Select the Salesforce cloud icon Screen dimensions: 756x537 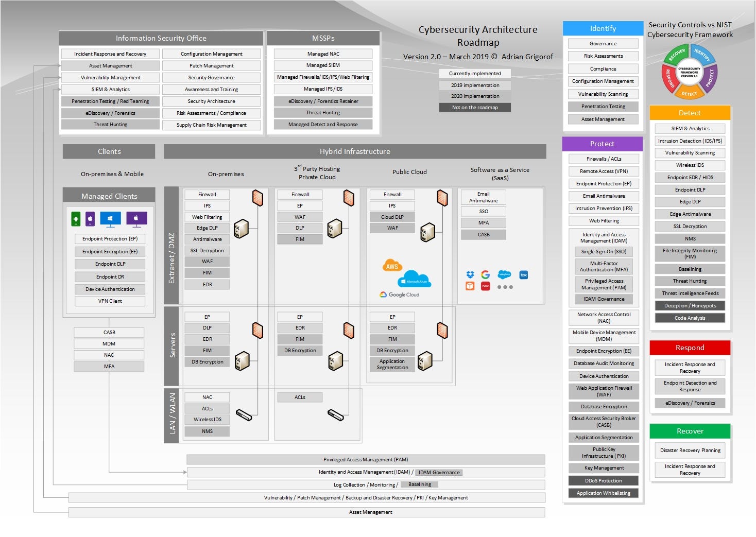(504, 274)
